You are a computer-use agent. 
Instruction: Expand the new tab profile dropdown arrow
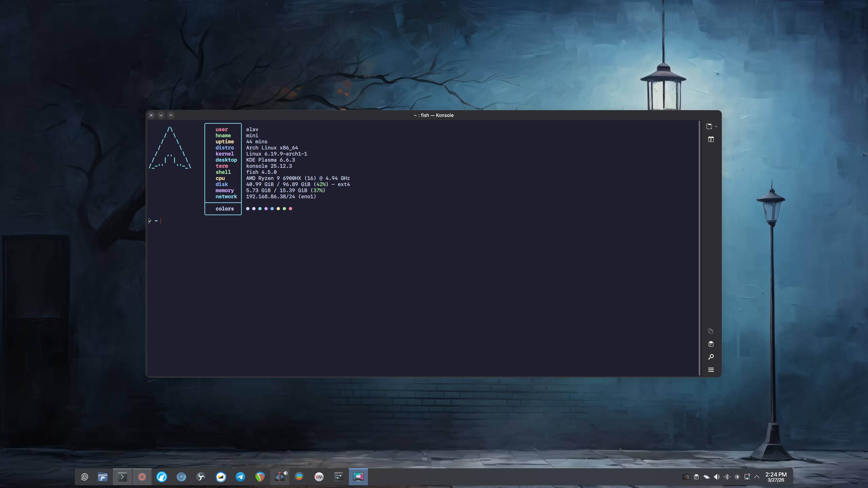[x=716, y=127]
